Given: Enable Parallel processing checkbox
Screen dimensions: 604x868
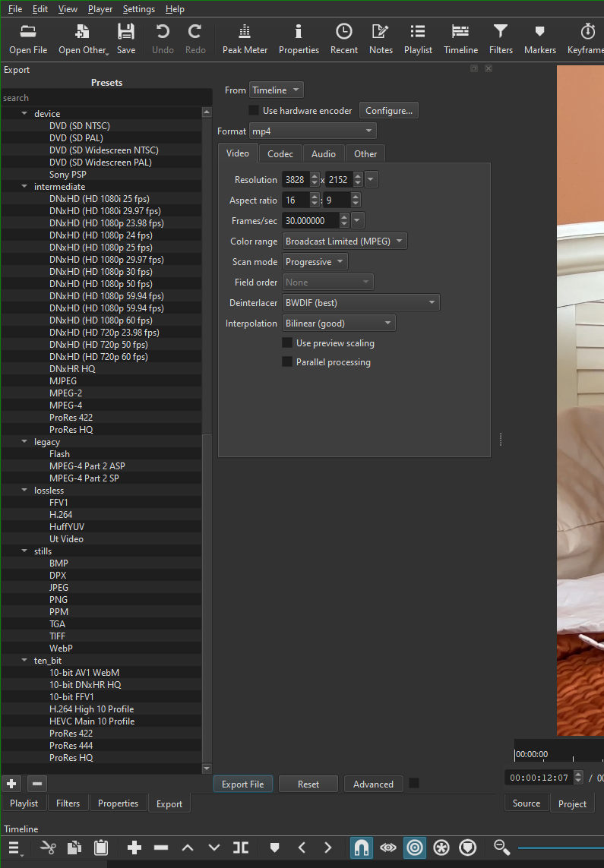Looking at the screenshot, I should coord(287,362).
